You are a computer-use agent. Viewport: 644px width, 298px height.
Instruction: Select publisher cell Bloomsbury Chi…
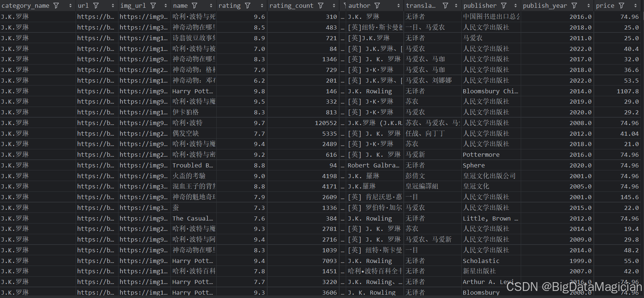point(490,91)
